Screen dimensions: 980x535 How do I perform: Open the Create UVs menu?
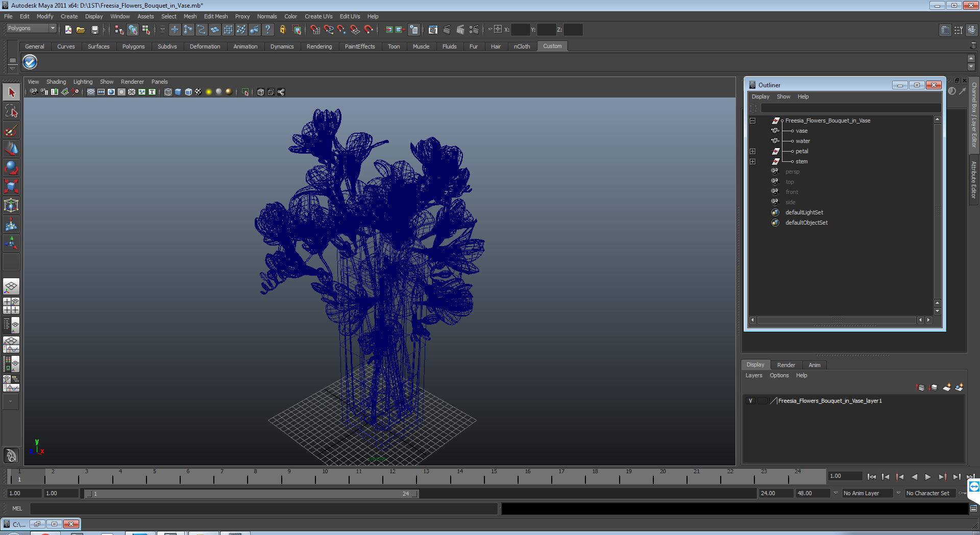[x=318, y=16]
